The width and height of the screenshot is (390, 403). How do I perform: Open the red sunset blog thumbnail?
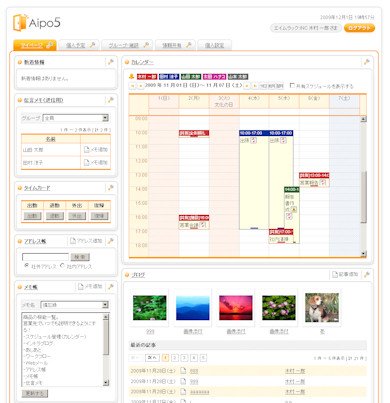click(x=236, y=308)
